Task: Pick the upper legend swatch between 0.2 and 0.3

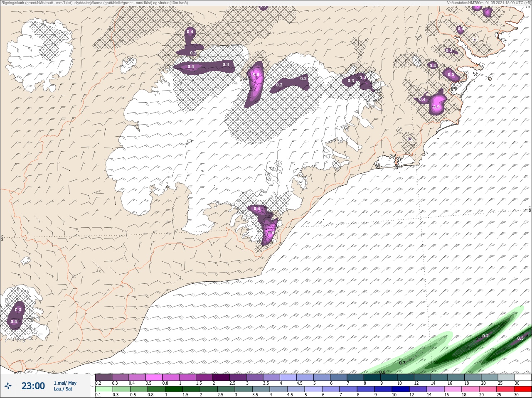Action: tap(104, 377)
